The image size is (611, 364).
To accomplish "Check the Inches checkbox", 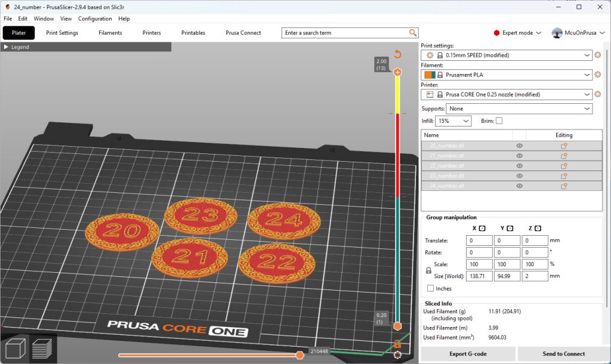I will coord(430,288).
